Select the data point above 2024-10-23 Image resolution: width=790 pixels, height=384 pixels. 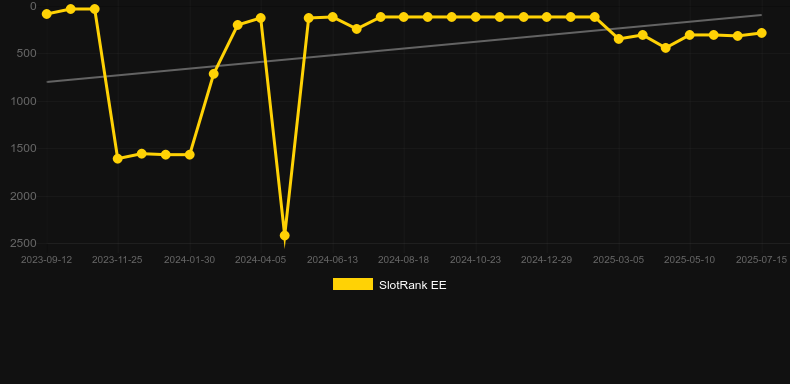click(475, 17)
